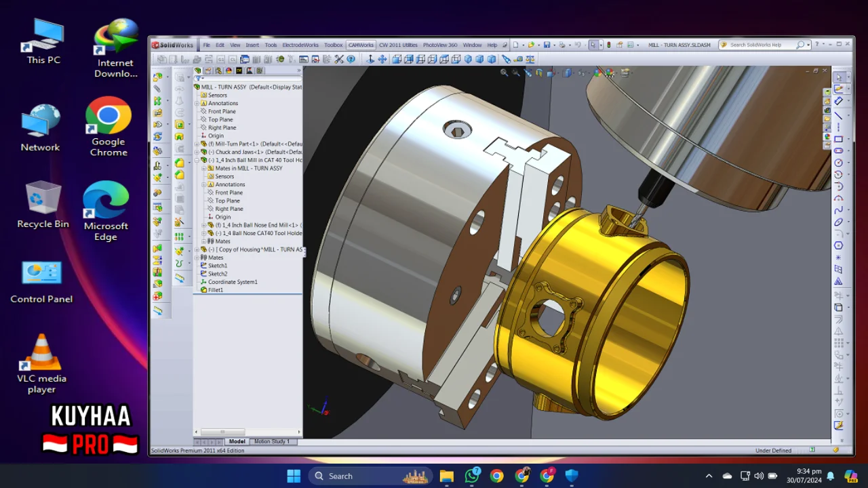Expand the Chuck and Jaws<1> component
Screen dimensions: 868x488
197,152
